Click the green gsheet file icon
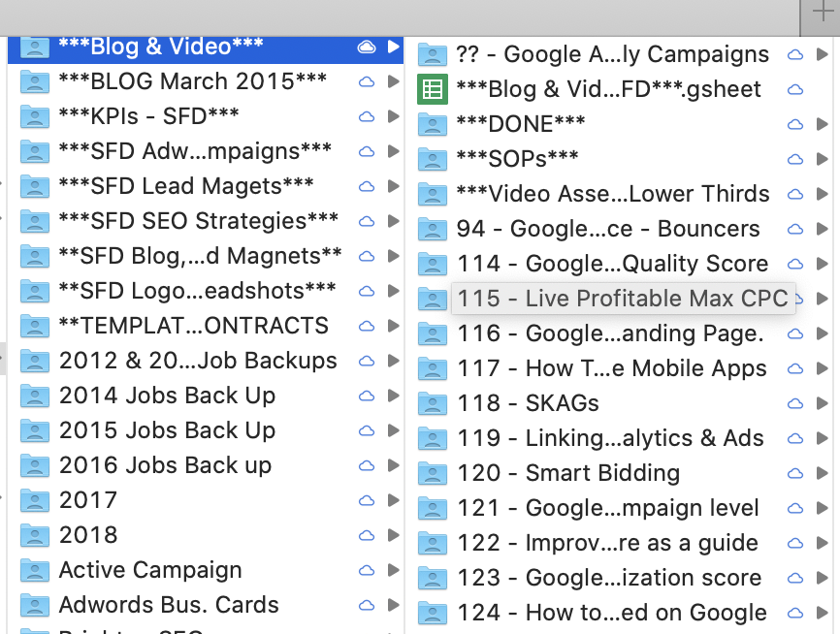Viewport: 840px width, 634px height. click(x=433, y=89)
